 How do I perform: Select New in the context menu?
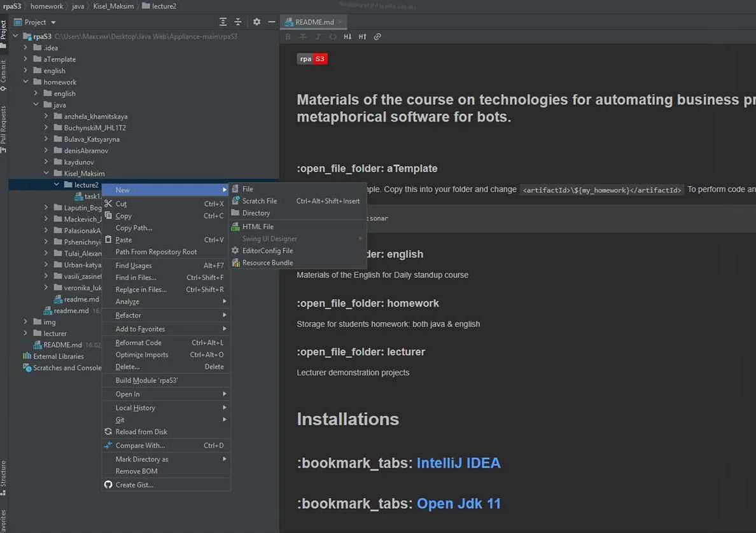[166, 190]
